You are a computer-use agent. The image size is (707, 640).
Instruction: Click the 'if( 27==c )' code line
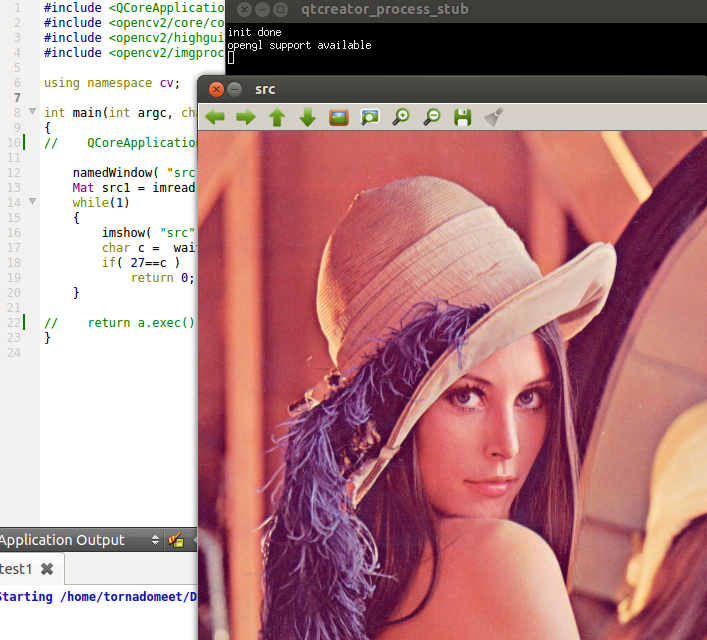pos(141,262)
